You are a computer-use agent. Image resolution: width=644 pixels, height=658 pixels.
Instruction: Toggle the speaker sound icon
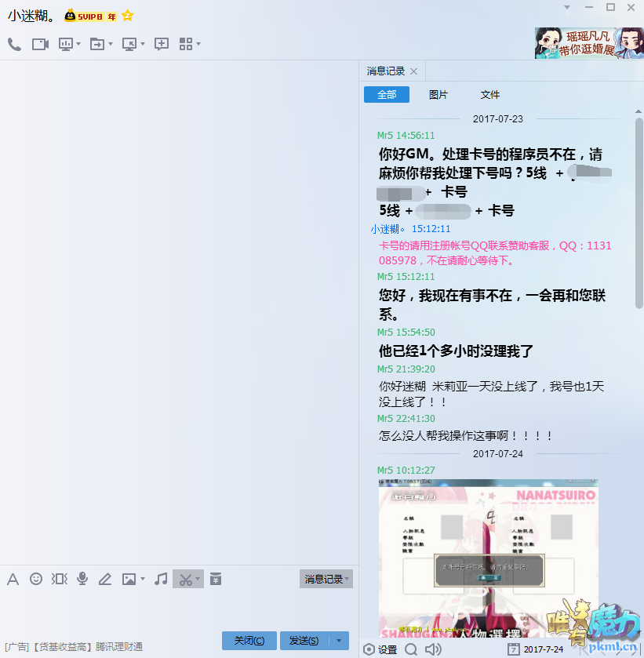tap(433, 649)
